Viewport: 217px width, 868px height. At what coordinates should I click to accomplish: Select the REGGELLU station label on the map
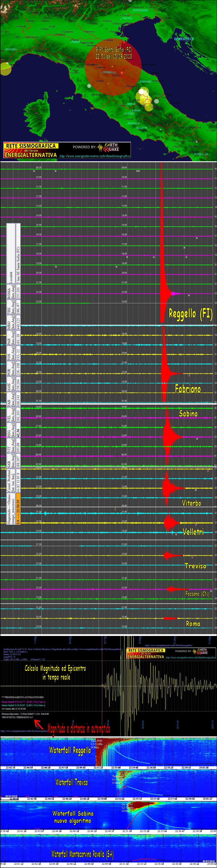click(109, 72)
